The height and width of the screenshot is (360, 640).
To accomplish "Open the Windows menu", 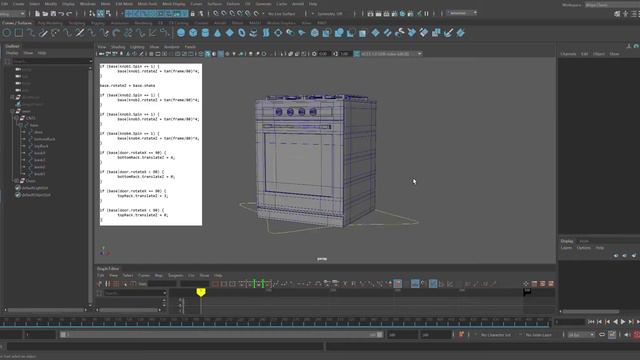I will [87, 4].
